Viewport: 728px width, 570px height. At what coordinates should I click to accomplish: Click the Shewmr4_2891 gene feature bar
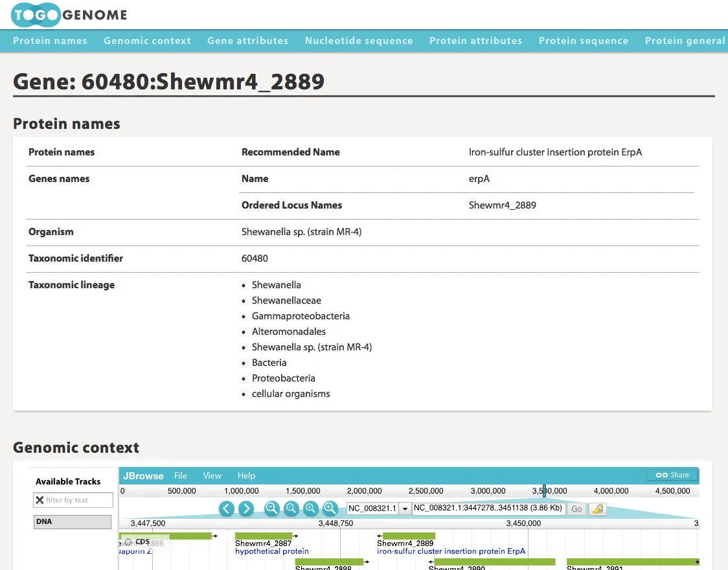point(633,562)
